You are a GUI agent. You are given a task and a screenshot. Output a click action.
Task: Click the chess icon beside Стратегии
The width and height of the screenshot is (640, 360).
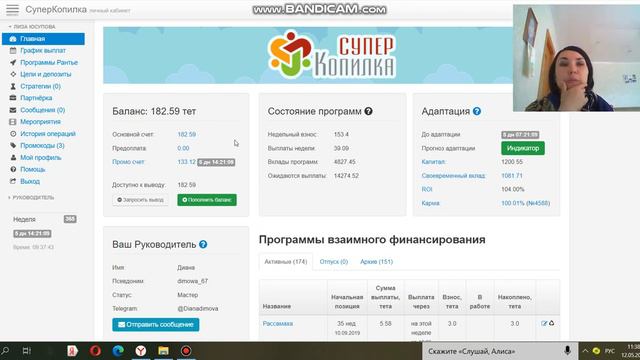[13, 86]
